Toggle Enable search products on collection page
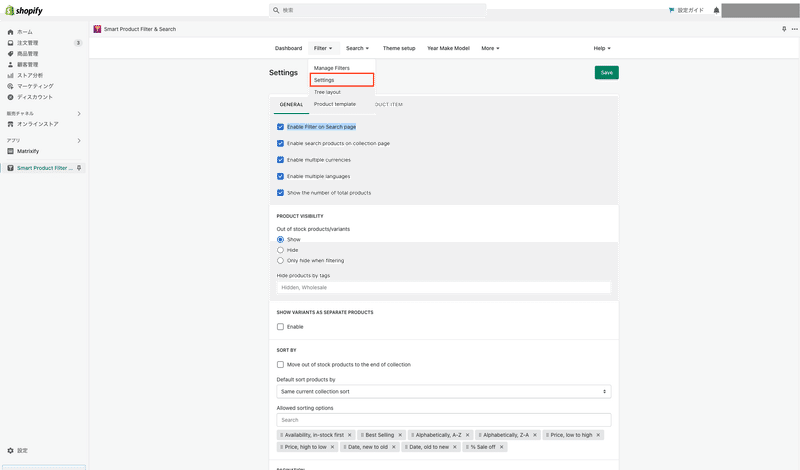 (280, 143)
